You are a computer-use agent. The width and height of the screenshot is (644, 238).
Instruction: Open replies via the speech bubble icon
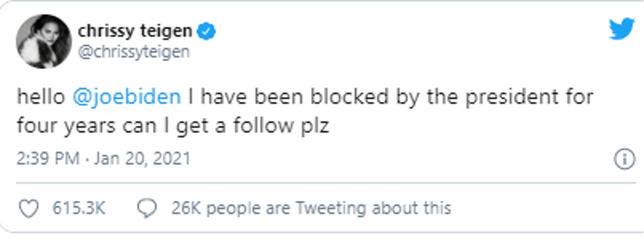click(147, 208)
